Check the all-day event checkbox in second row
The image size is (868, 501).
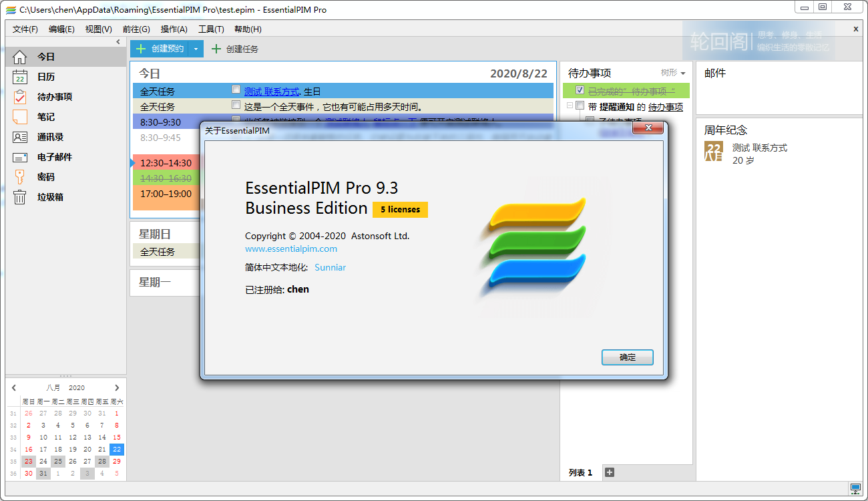point(236,105)
